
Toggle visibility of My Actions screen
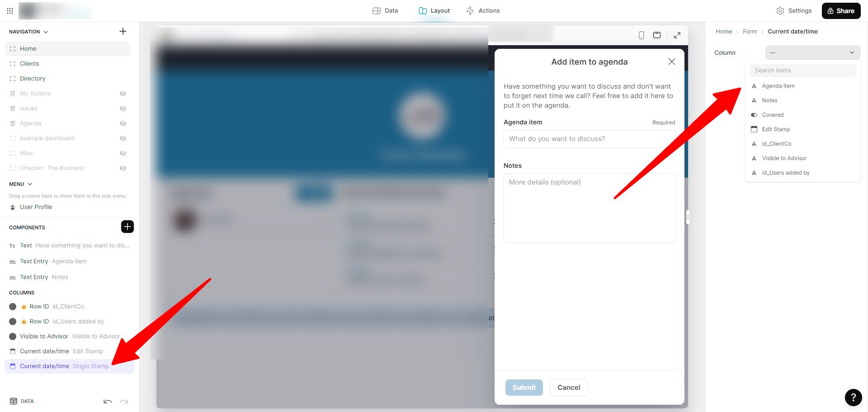tap(123, 94)
